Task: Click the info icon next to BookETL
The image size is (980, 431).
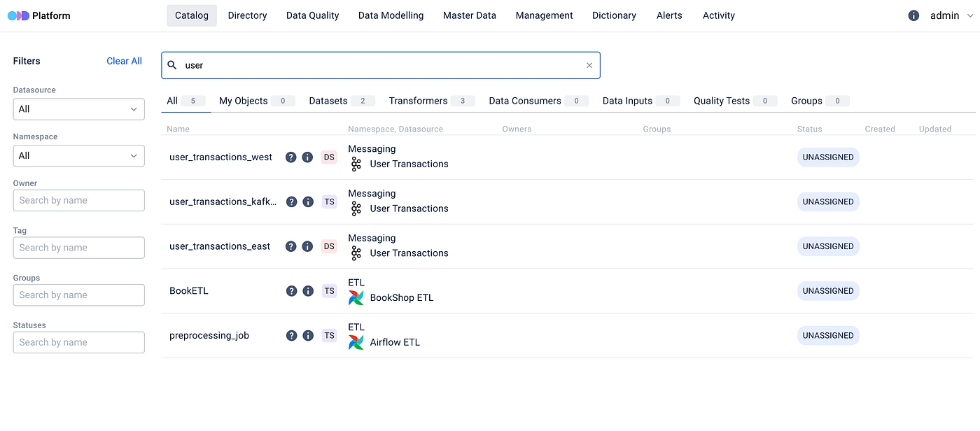Action: tap(308, 291)
